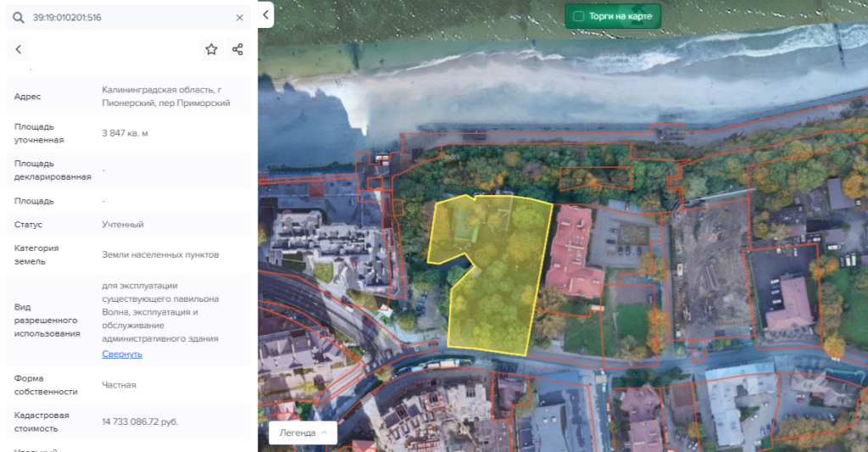The image size is (868, 452).
Task: Click the Свернуть link
Action: click(122, 354)
